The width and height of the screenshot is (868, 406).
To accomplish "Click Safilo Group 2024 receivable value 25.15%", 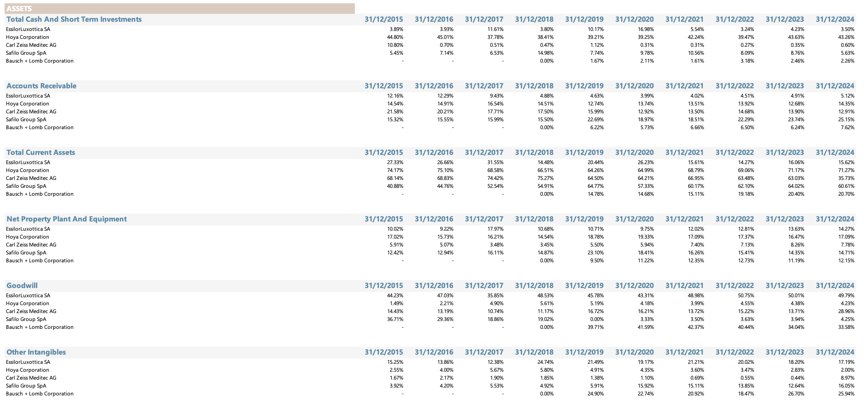I will pyautogui.click(x=846, y=120).
